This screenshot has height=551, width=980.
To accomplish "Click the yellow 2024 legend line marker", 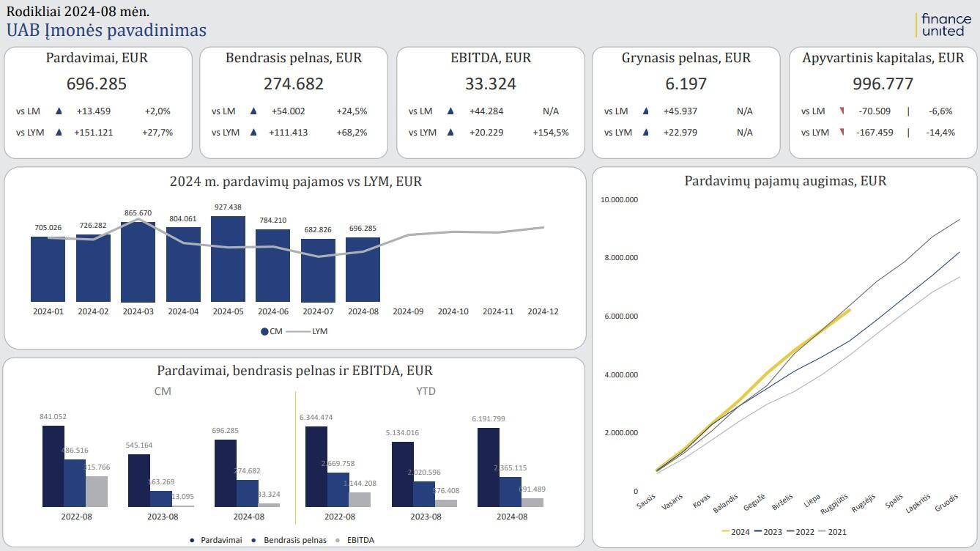I will point(725,532).
